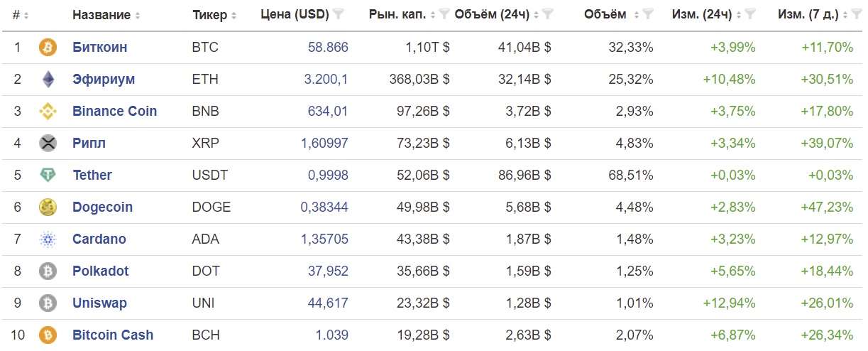The image size is (868, 351).
Task: Click Uniswap price 44,617
Action: coord(328,303)
